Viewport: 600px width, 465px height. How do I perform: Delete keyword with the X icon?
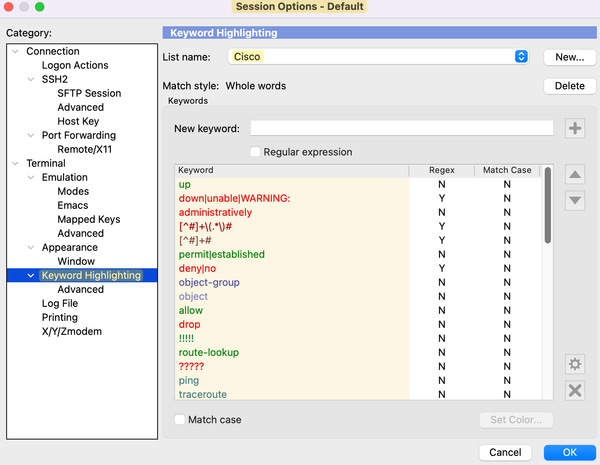[x=575, y=390]
